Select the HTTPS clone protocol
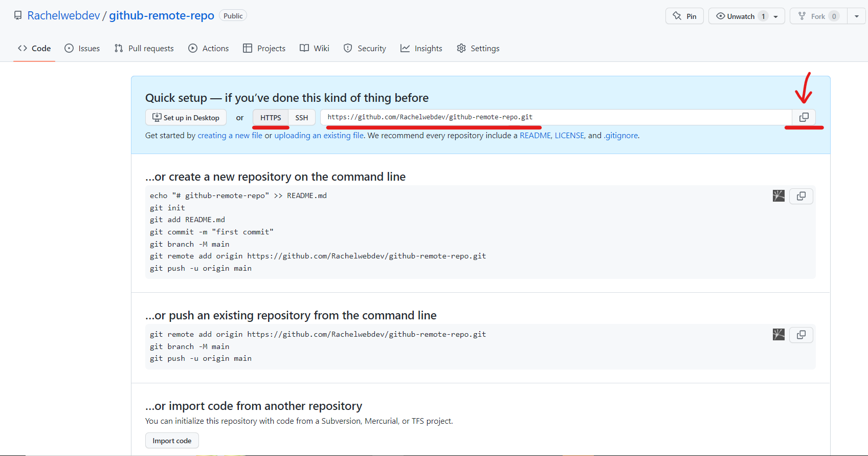Viewport: 868px width, 456px height. tap(271, 118)
